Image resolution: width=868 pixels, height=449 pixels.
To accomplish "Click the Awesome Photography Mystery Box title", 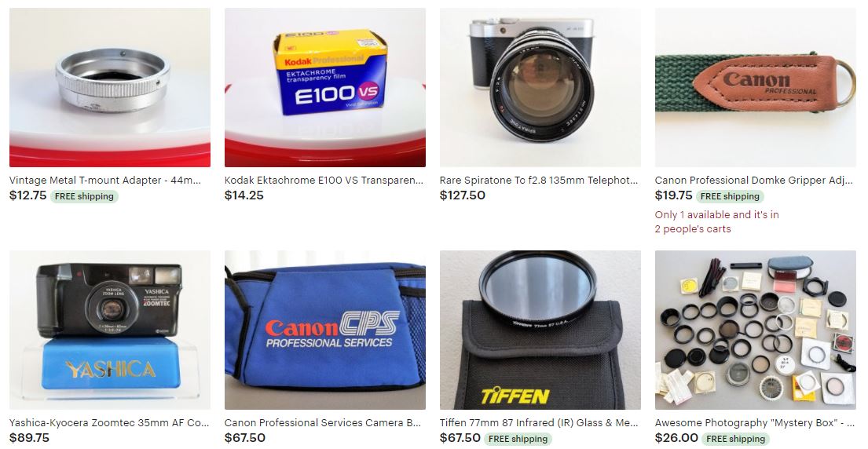I will tap(754, 423).
